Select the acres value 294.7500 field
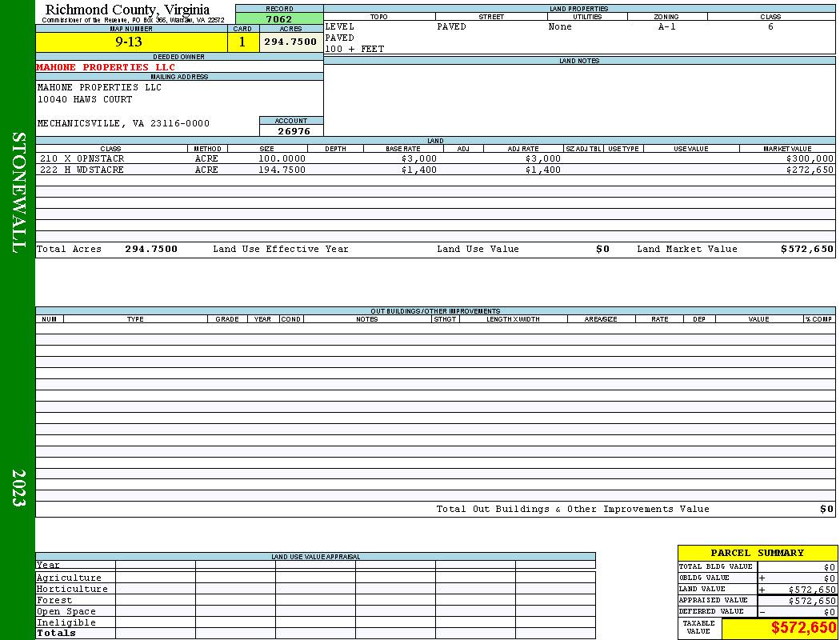Image resolution: width=840 pixels, height=640 pixels. tap(291, 42)
